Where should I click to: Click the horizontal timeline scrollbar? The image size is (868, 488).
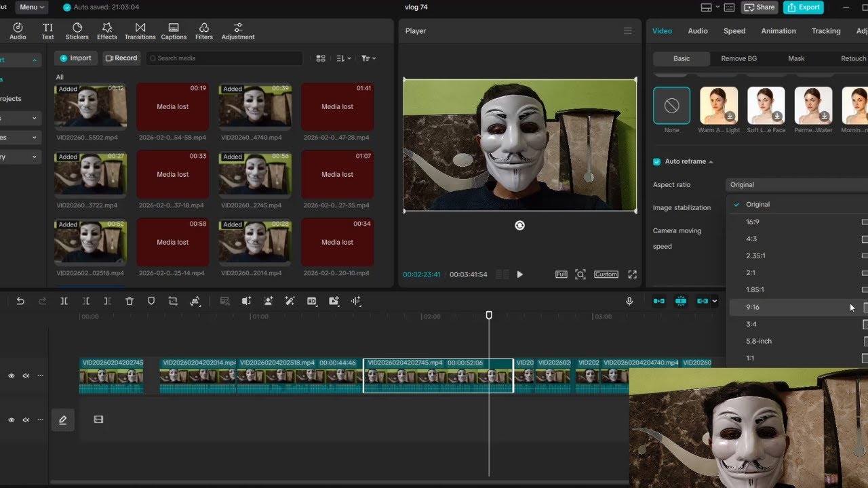tap(339, 482)
